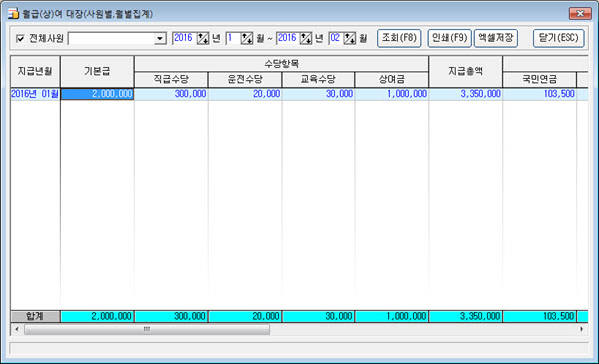Select the highlighted 2,000,000 base pay cell

pos(97,94)
